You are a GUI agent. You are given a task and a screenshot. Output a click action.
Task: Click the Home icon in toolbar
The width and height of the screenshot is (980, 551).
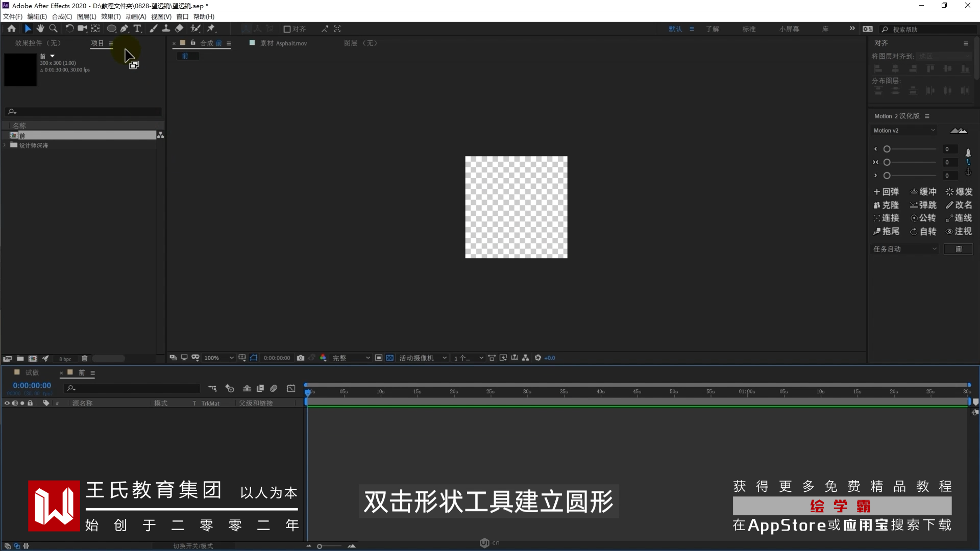[x=11, y=29]
